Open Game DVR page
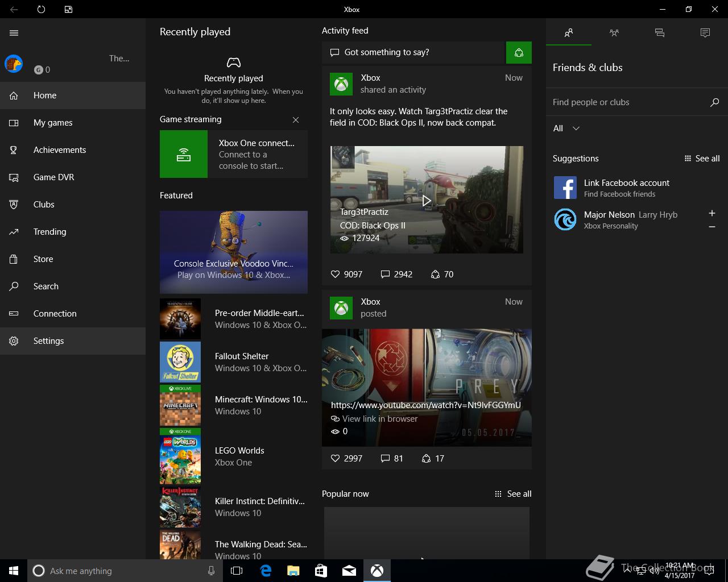Viewport: 728px width, 582px height. point(73,177)
